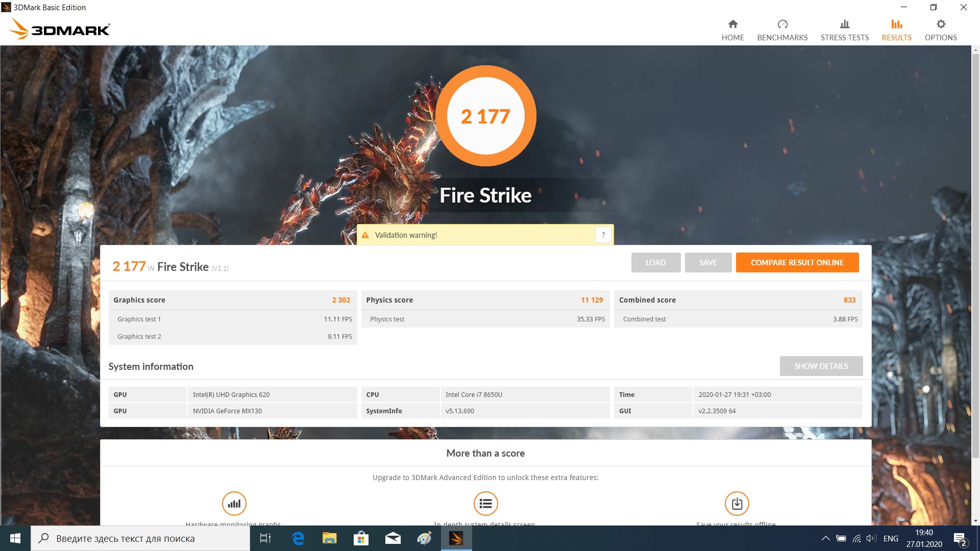Open the taskbar clock and date
This screenshot has height=551, width=980.
click(924, 538)
